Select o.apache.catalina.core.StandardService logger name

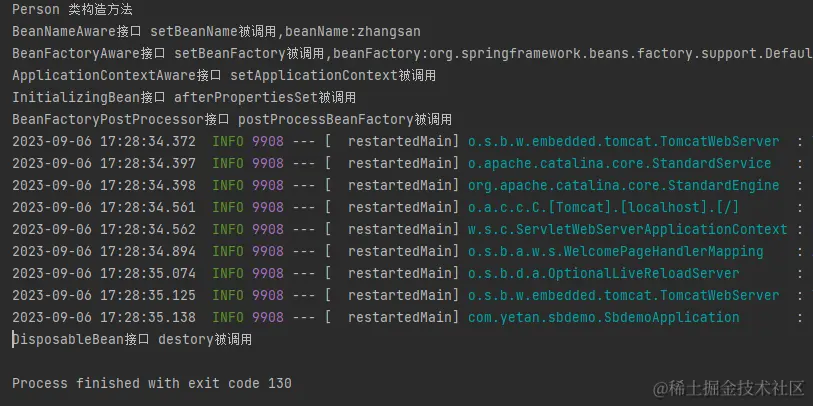pyautogui.click(x=619, y=163)
